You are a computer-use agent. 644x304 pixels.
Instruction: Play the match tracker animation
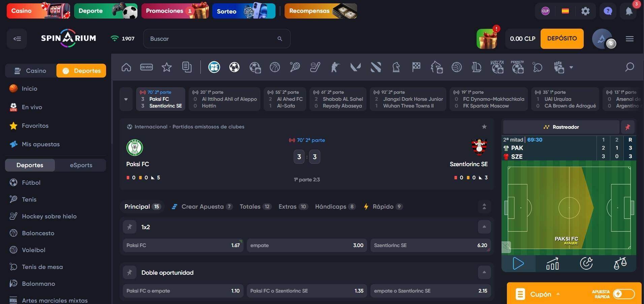tap(518, 263)
